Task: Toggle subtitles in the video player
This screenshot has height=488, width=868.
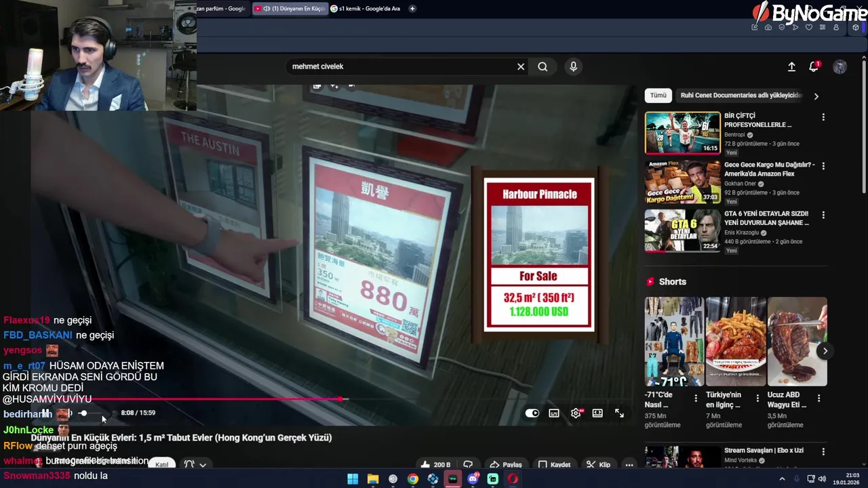Action: [x=554, y=413]
